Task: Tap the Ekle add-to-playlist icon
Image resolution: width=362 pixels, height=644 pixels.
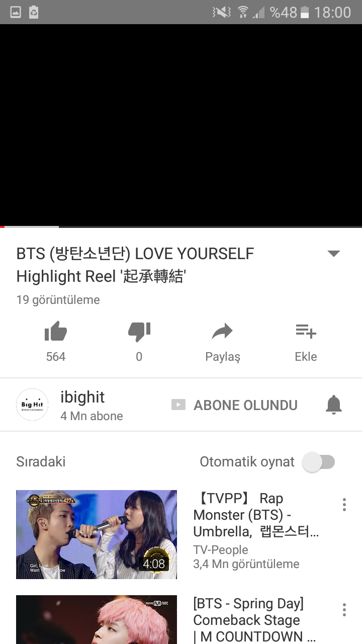Action: tap(306, 331)
